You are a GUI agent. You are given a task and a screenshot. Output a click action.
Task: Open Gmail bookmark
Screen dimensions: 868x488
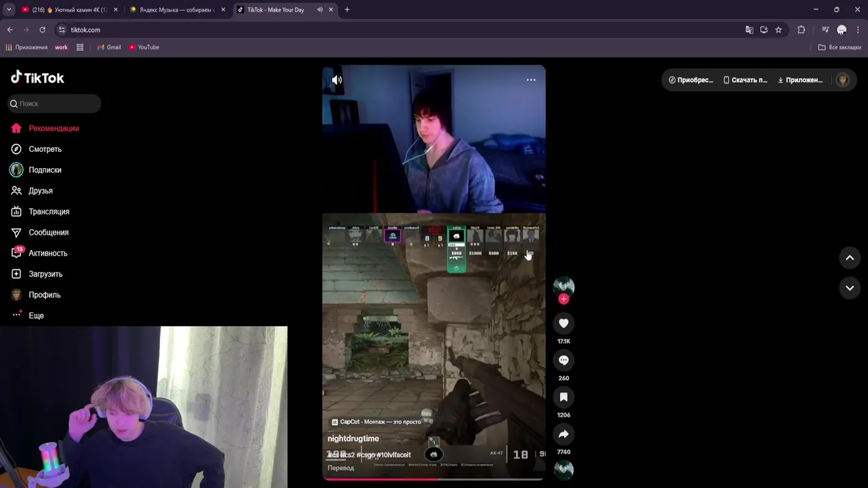[x=109, y=47]
